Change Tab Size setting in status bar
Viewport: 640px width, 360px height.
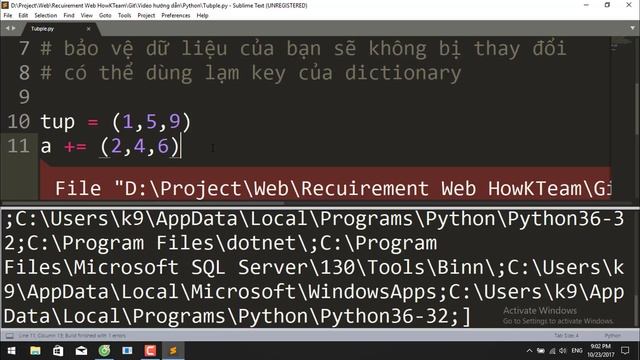click(x=567, y=336)
